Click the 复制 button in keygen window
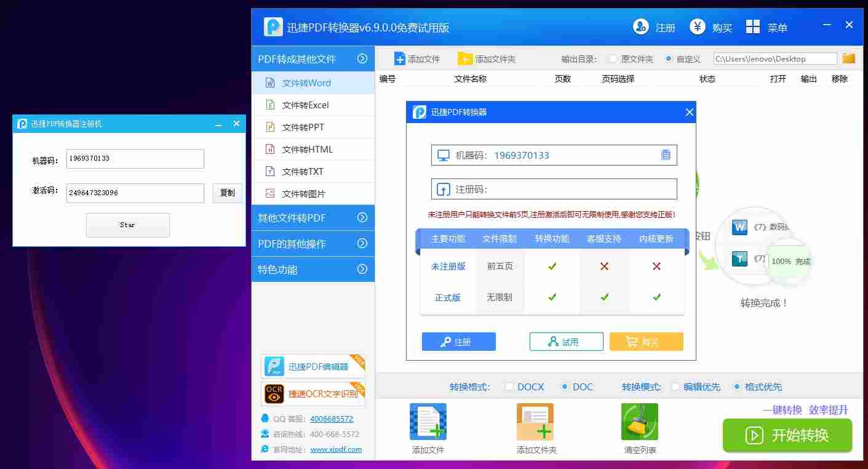 click(228, 193)
